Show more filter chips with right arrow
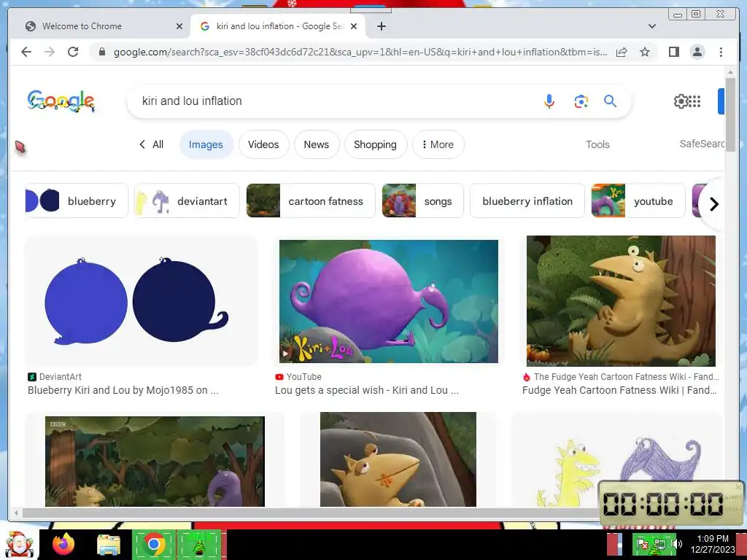The image size is (747, 560). pyautogui.click(x=713, y=204)
